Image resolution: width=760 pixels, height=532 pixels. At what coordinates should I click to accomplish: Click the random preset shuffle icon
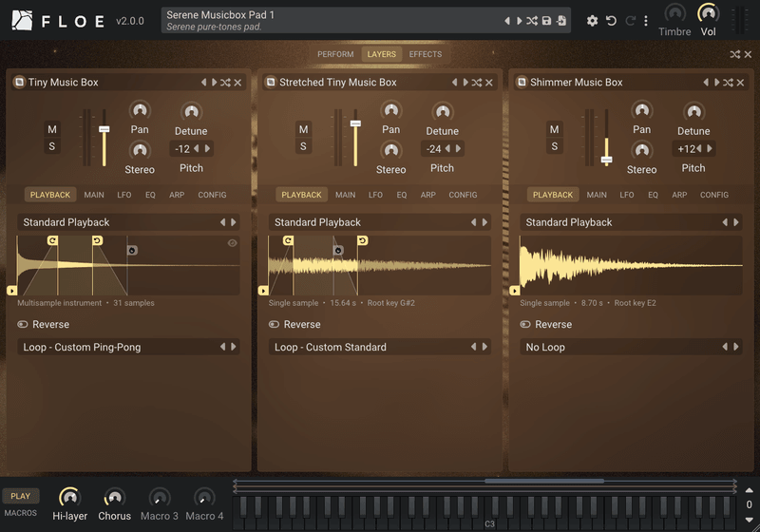(x=532, y=21)
